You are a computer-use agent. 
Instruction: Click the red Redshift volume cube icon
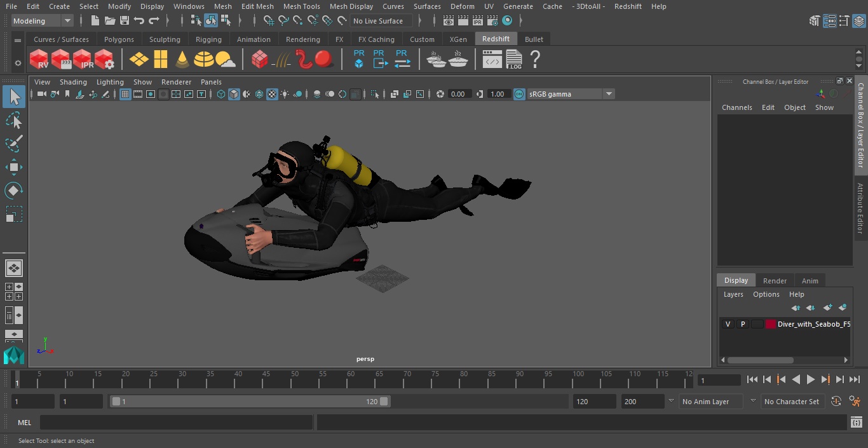coord(259,60)
